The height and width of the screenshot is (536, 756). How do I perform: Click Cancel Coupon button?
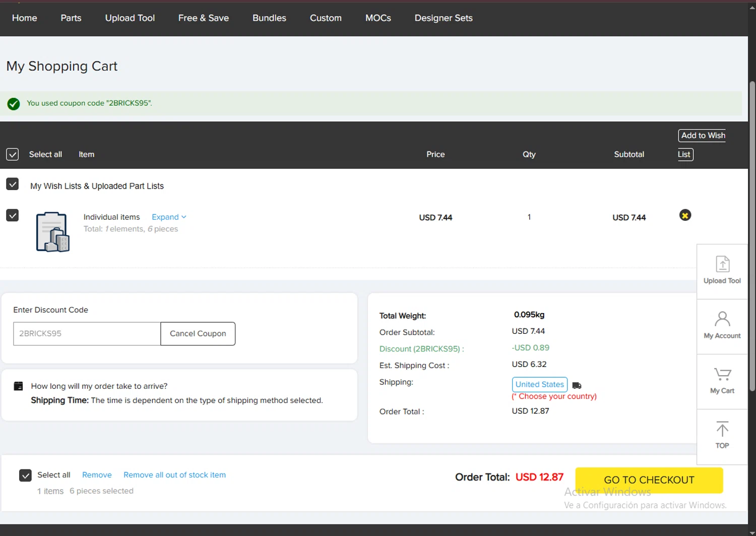198,334
